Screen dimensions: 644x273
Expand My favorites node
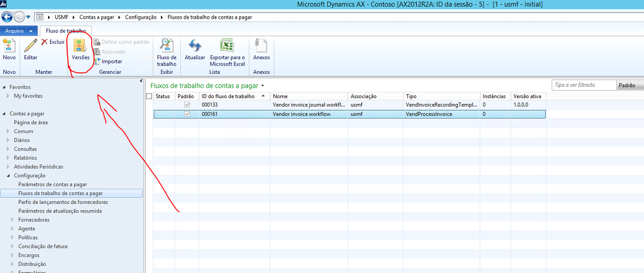pos(8,96)
